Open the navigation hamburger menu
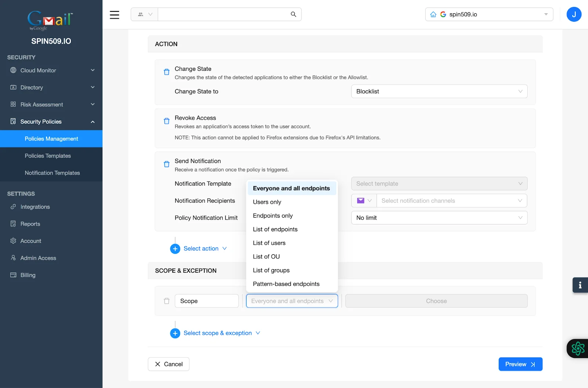The image size is (588, 388). (114, 15)
